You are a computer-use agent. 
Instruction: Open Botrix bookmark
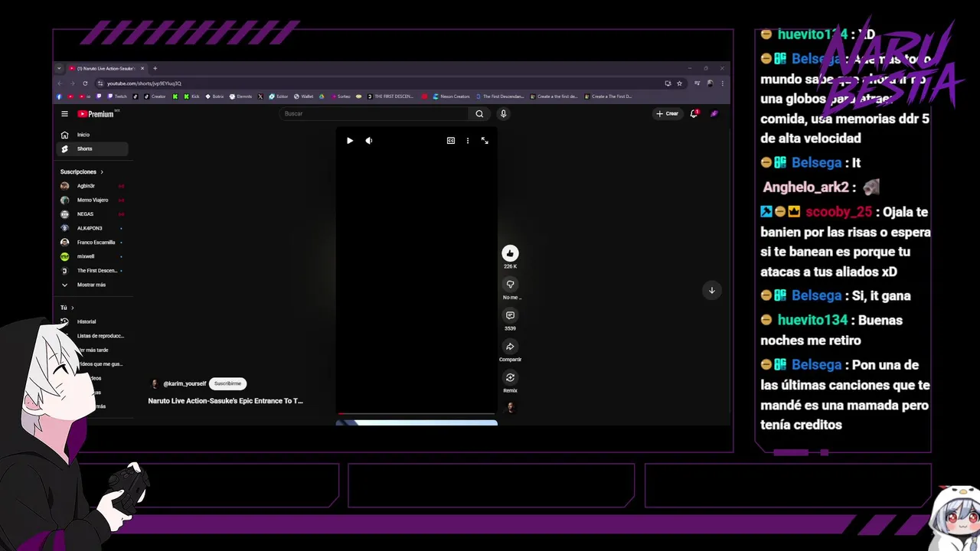214,96
